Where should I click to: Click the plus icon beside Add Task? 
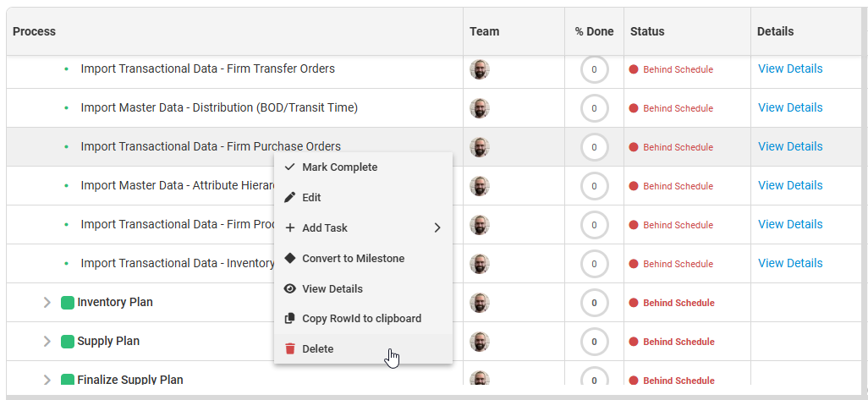pyautogui.click(x=290, y=228)
